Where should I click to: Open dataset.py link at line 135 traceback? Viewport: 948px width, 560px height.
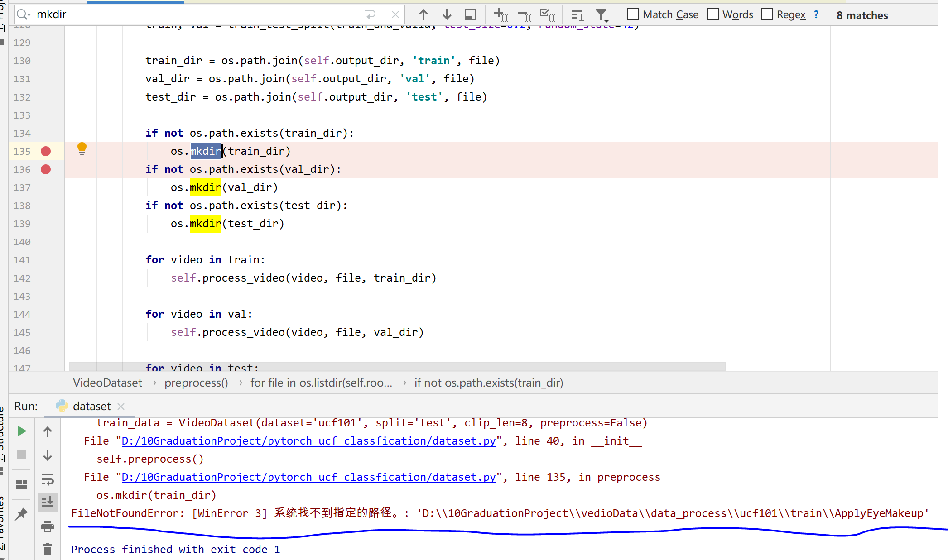click(308, 477)
